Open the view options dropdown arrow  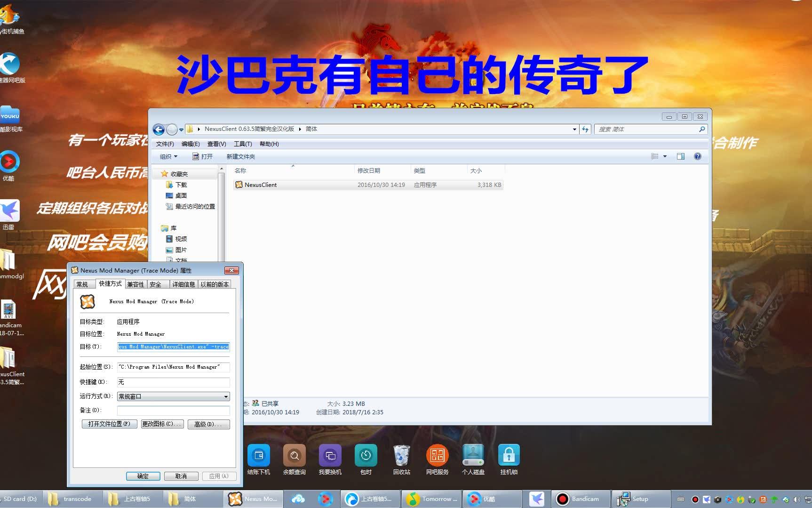point(665,156)
